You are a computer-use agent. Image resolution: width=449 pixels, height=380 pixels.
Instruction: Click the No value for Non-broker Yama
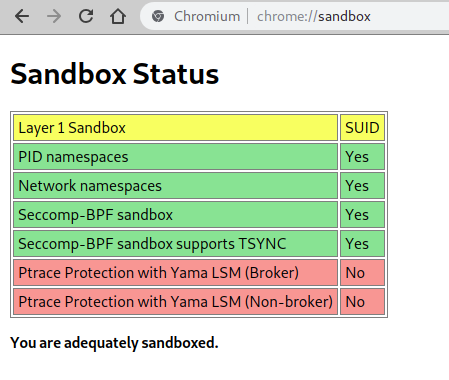click(362, 302)
